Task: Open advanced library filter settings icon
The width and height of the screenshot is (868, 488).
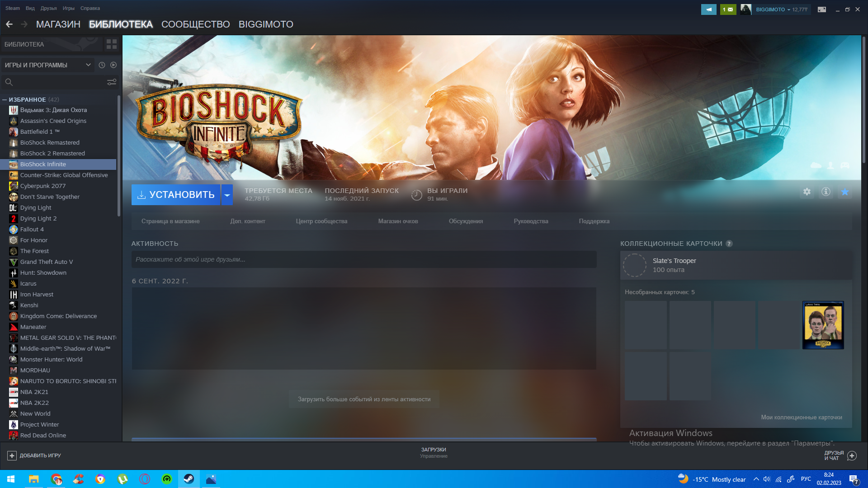Action: tap(112, 82)
